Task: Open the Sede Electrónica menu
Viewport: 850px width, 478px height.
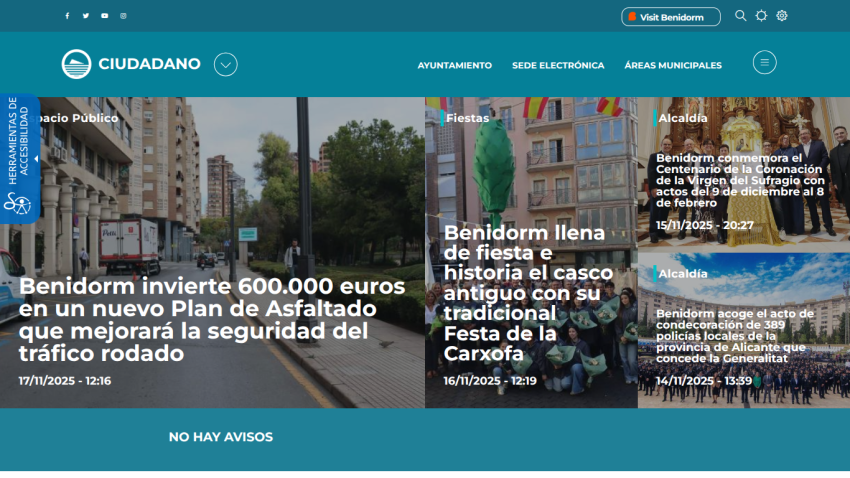Action: [x=558, y=65]
